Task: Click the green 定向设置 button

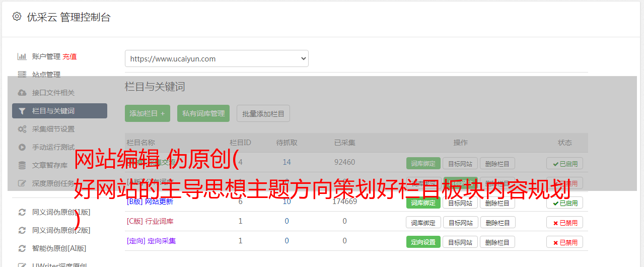Action: [423, 242]
